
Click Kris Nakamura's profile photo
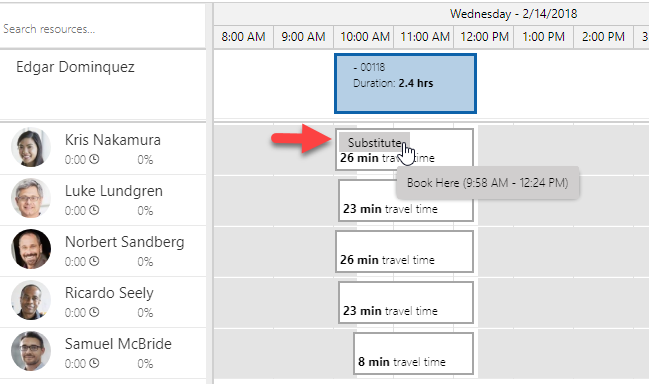pos(31,147)
